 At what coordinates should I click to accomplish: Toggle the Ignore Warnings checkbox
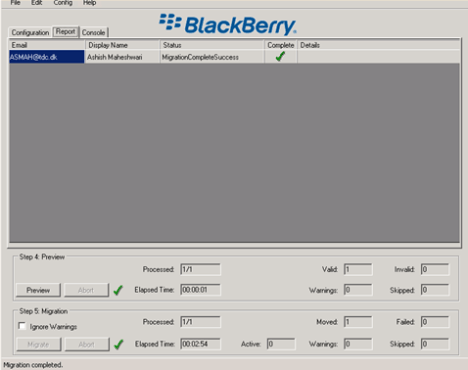coord(22,326)
